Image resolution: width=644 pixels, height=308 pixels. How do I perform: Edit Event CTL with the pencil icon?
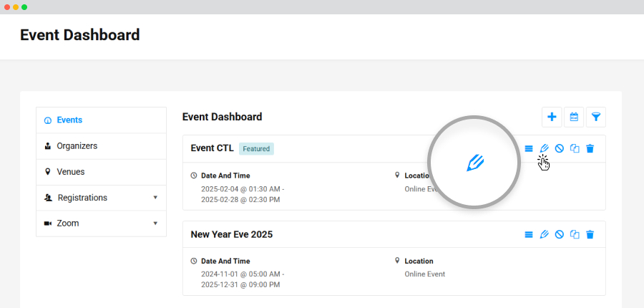545,148
